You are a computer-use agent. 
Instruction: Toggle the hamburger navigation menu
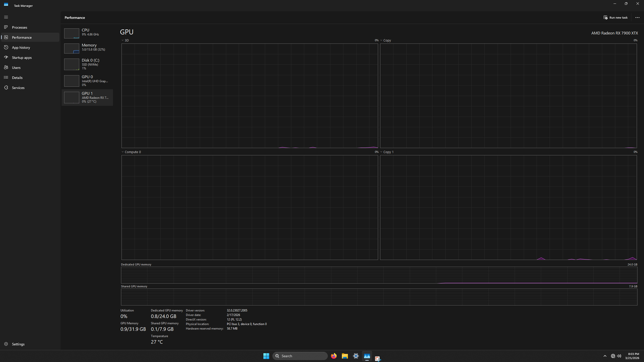(6, 17)
